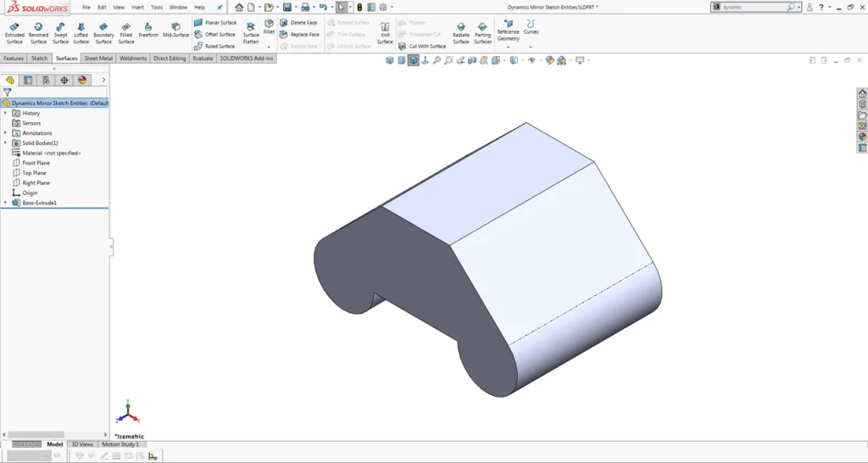
Task: Click the Print icon
Action: 305,7
